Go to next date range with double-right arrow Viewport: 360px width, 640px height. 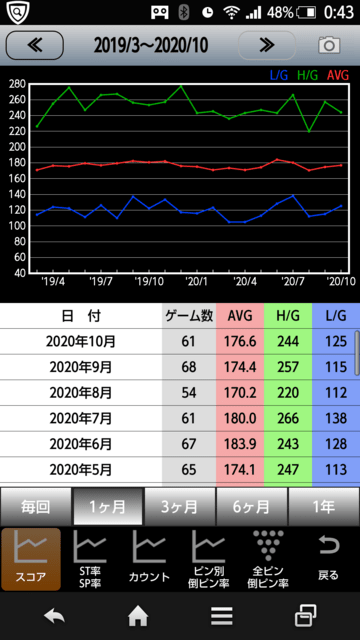[x=267, y=45]
